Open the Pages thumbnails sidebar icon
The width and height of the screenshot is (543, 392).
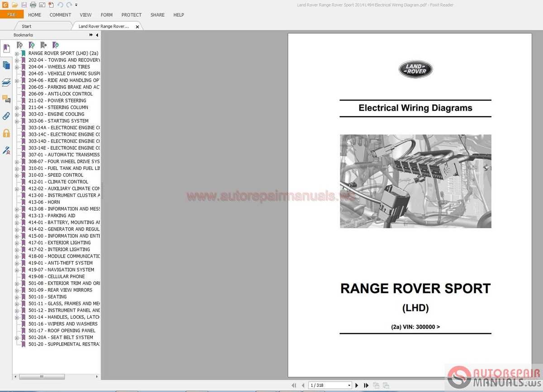point(6,66)
